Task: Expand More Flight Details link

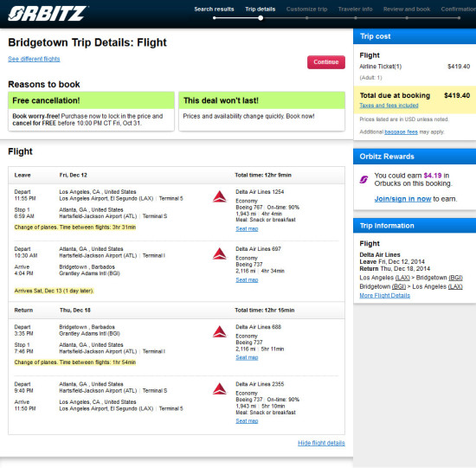Action: tap(384, 296)
